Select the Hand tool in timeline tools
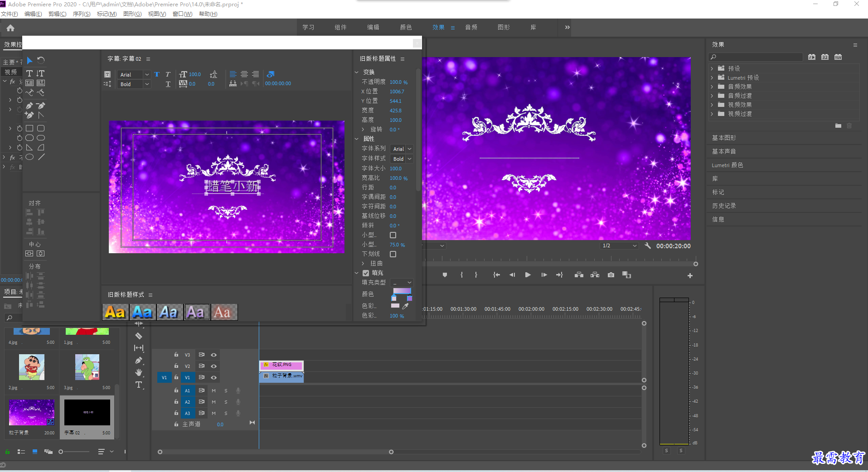This screenshot has height=472, width=868. click(x=139, y=372)
